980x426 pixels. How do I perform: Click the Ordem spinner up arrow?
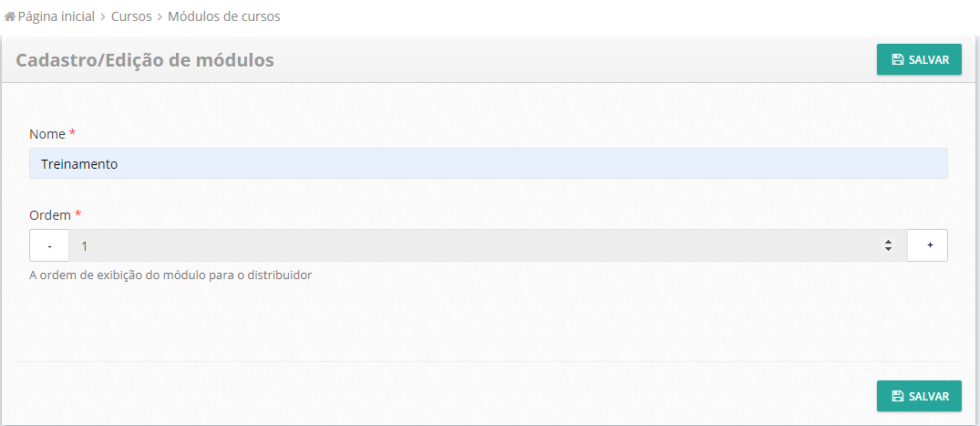pos(888,242)
